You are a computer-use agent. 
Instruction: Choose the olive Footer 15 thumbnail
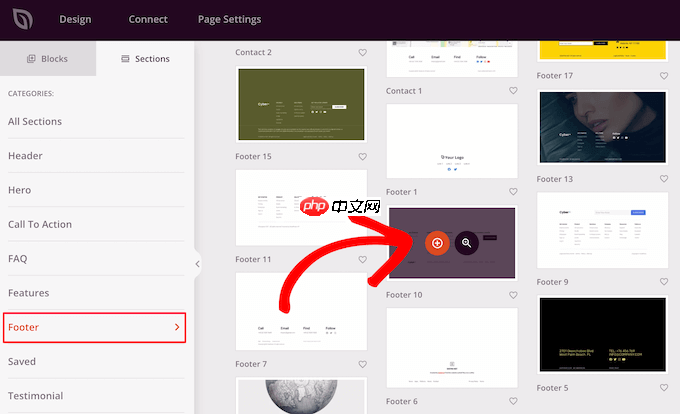pyautogui.click(x=301, y=104)
